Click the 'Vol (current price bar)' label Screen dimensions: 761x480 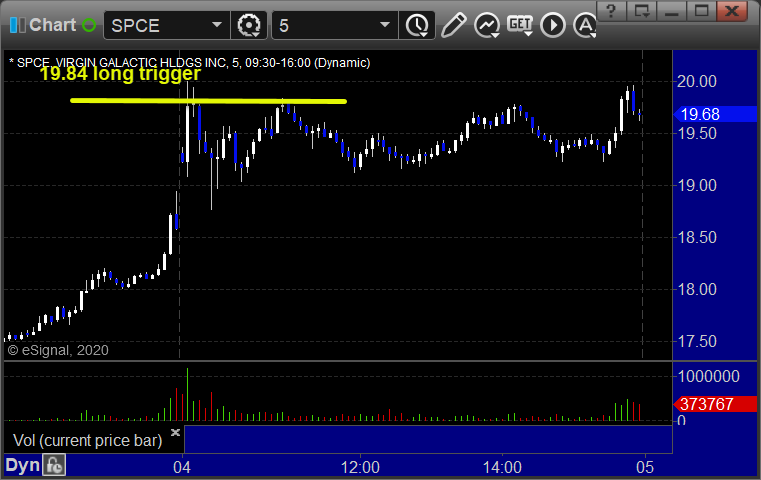coord(87,440)
